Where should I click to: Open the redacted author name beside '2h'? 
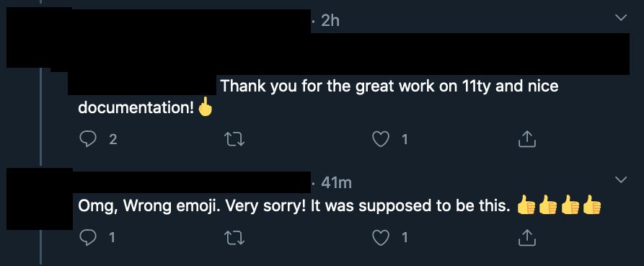pyautogui.click(x=191, y=20)
